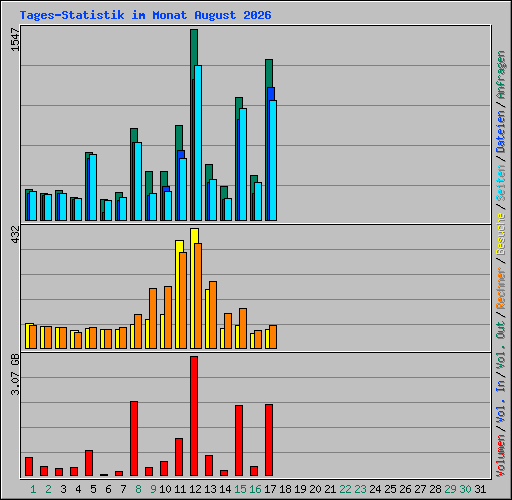Click day label '28' on the x-axis
512x500 pixels.
pos(435,489)
